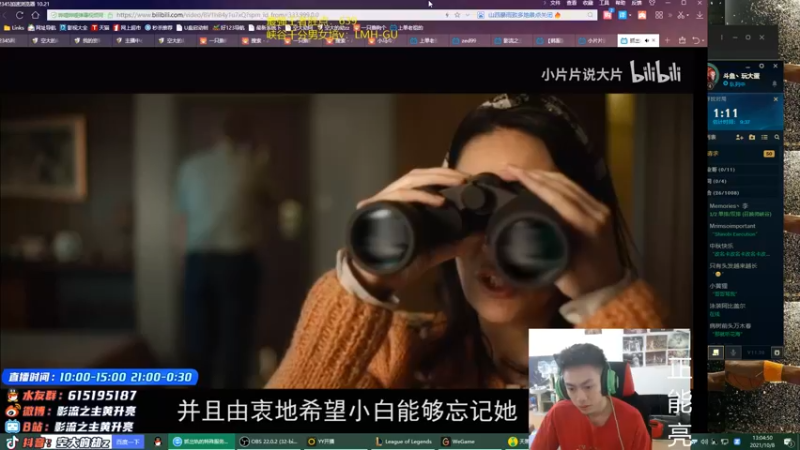Select friend Memories in League list
Screen dimensions: 800x450
click(x=745, y=209)
